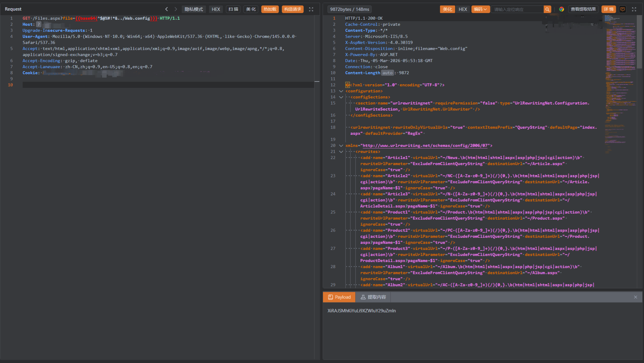This screenshot has width=644, height=363.
Task: Focus the 请输入定位响应 search input
Action: pyautogui.click(x=517, y=9)
